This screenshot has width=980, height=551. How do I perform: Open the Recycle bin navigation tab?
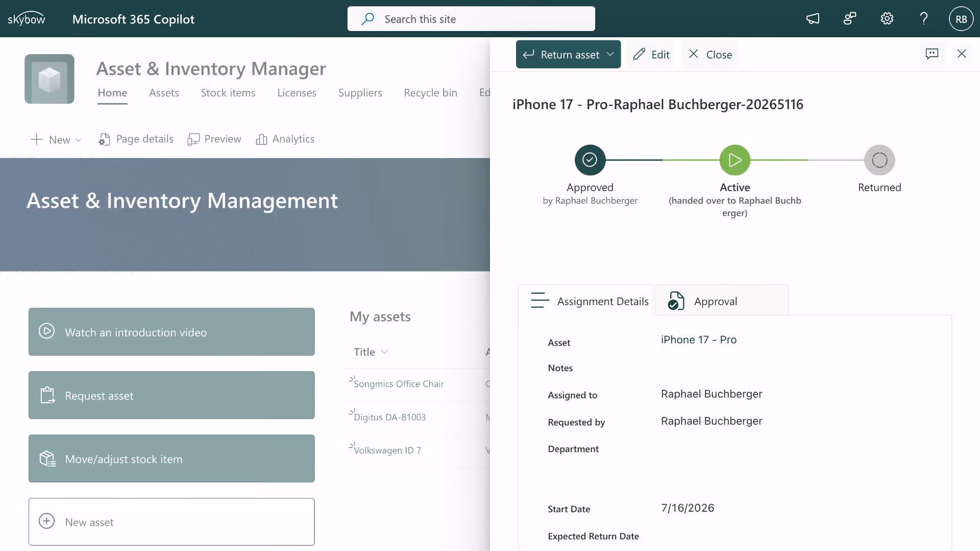coord(431,93)
